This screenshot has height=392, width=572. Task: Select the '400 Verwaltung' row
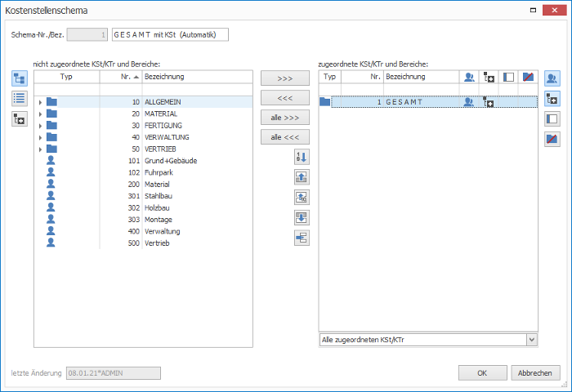(143, 231)
